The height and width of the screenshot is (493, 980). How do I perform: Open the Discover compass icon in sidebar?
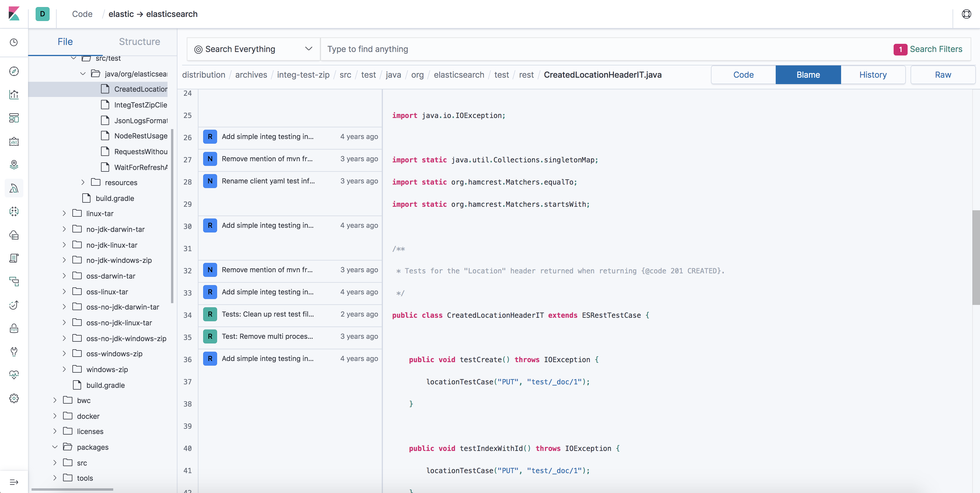click(x=14, y=71)
